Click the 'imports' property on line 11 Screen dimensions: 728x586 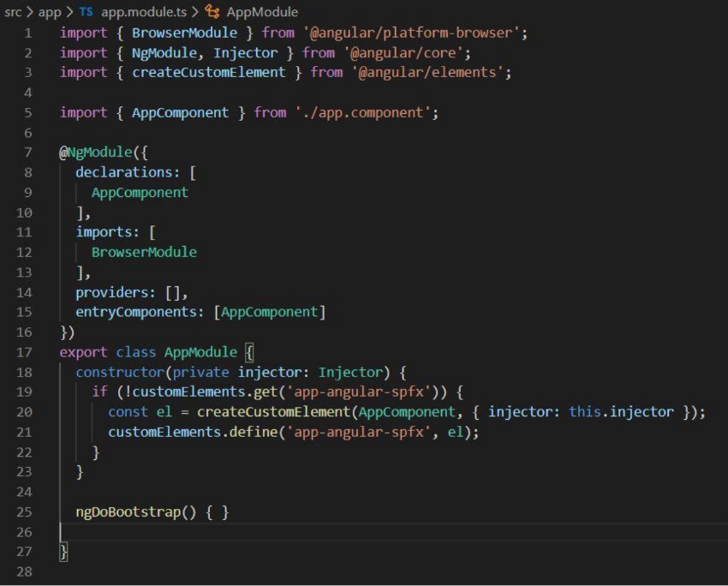[104, 232]
